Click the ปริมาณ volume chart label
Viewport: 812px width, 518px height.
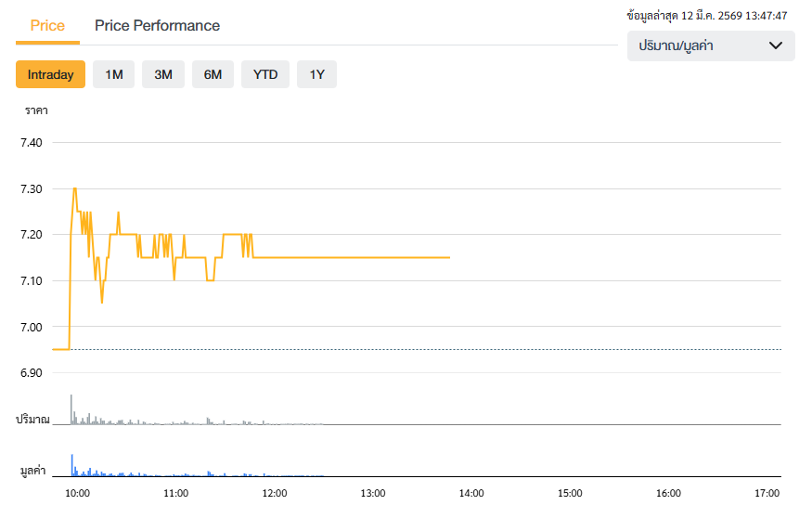click(32, 420)
